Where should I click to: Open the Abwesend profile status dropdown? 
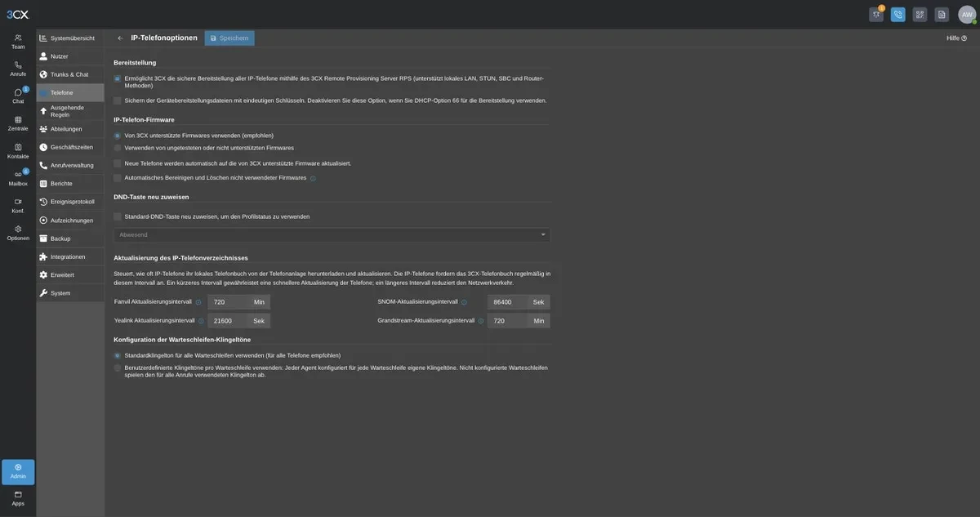(x=332, y=234)
